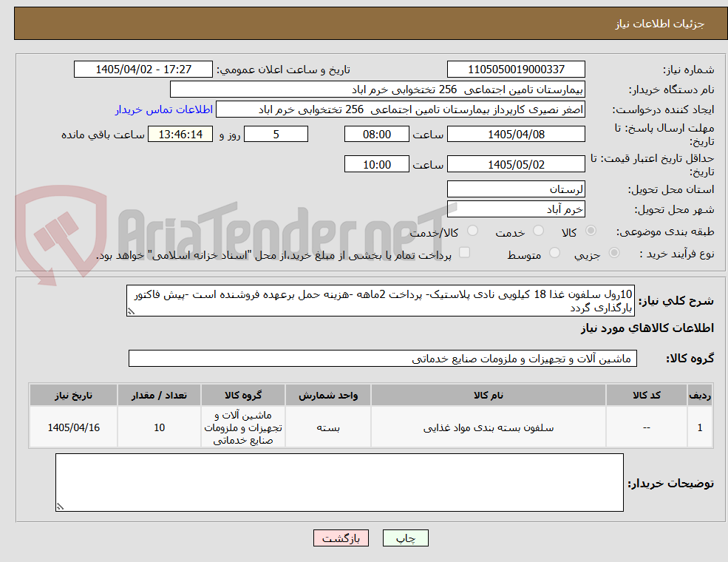Image resolution: width=728 pixels, height=562 pixels.
Task: Click the واحد شمارش column header
Action: click(x=328, y=396)
